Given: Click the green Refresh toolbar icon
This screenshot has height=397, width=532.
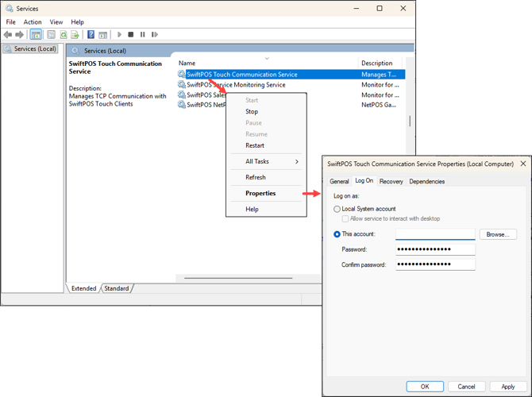Looking at the screenshot, I should click(x=64, y=35).
